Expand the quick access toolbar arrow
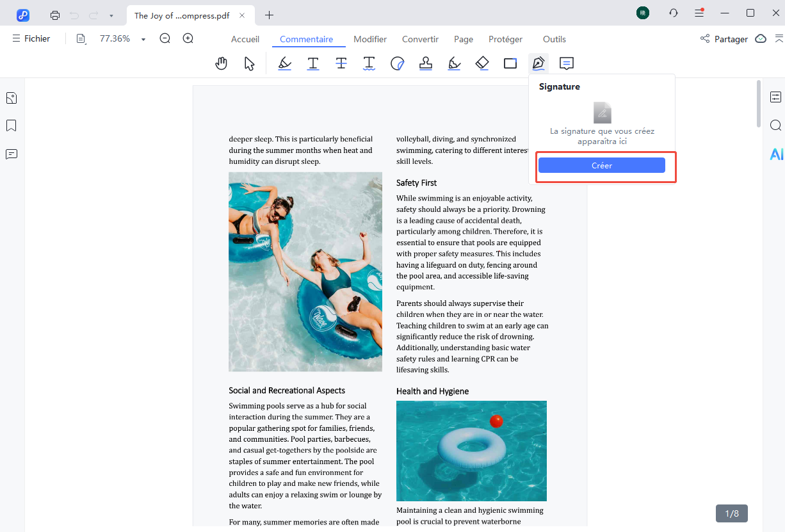 (111, 15)
